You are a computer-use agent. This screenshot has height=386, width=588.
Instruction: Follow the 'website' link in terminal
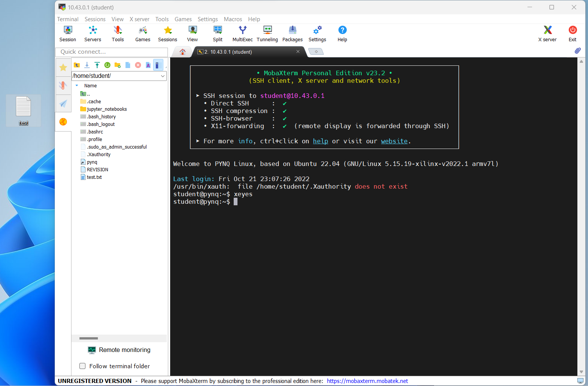394,141
